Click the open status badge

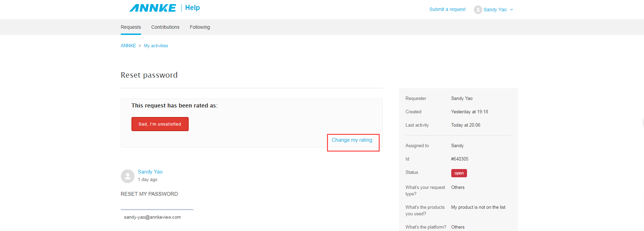point(459,173)
